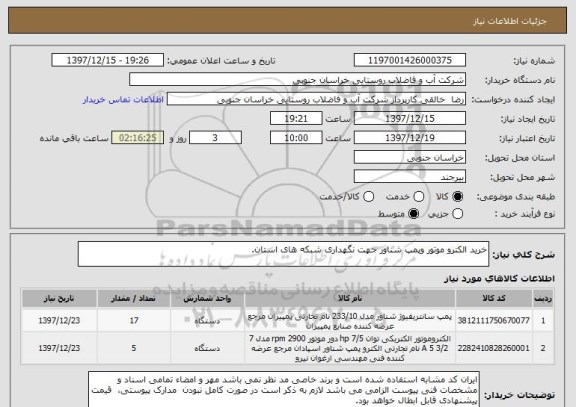The width and height of the screenshot is (576, 407).
Task: Click the delivery city field بیرجند
Action: point(410,177)
